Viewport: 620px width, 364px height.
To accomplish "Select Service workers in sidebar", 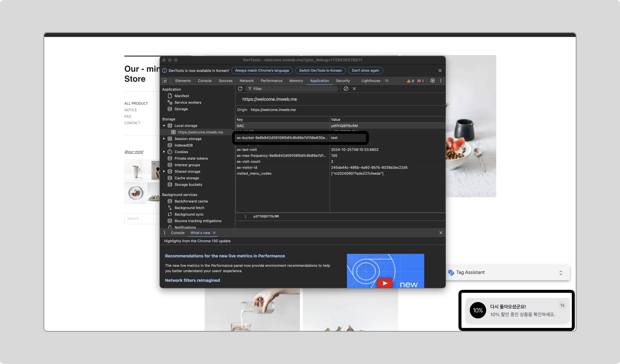I will pyautogui.click(x=188, y=102).
